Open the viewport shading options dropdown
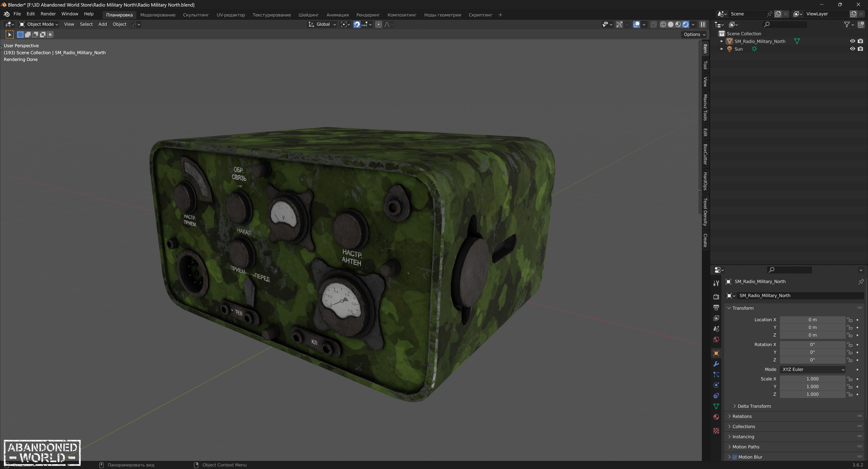 pos(693,24)
